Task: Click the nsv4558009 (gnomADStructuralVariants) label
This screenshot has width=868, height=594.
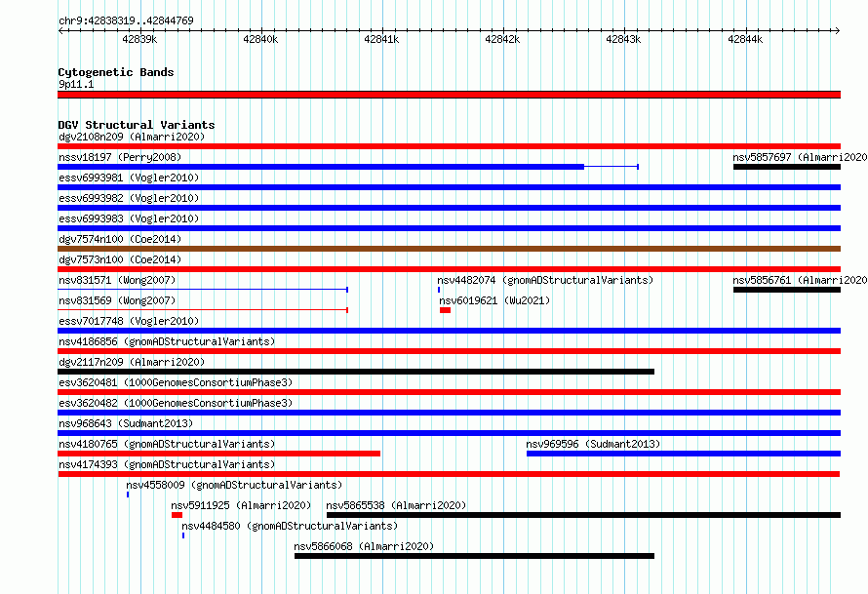Action: [x=234, y=485]
